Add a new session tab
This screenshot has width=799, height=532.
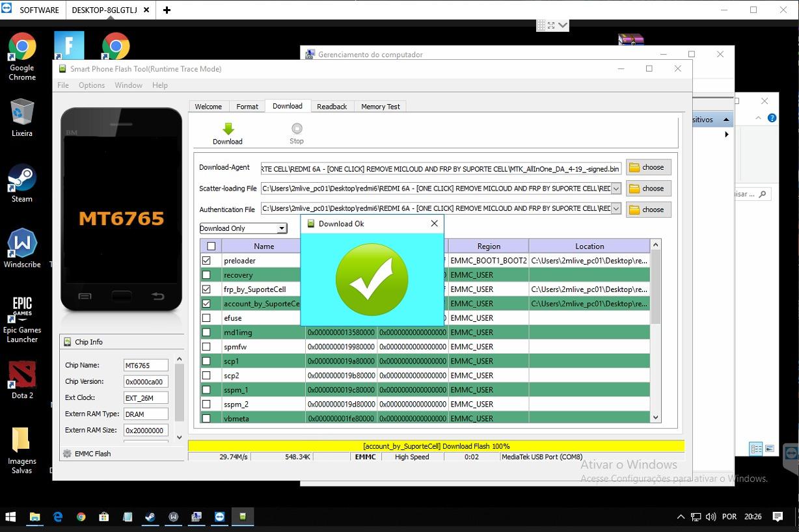[167, 10]
